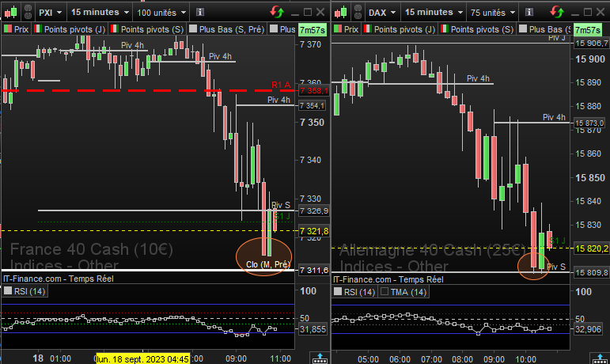Click the R1 A resistance label
610x364 pixels.
(281, 85)
